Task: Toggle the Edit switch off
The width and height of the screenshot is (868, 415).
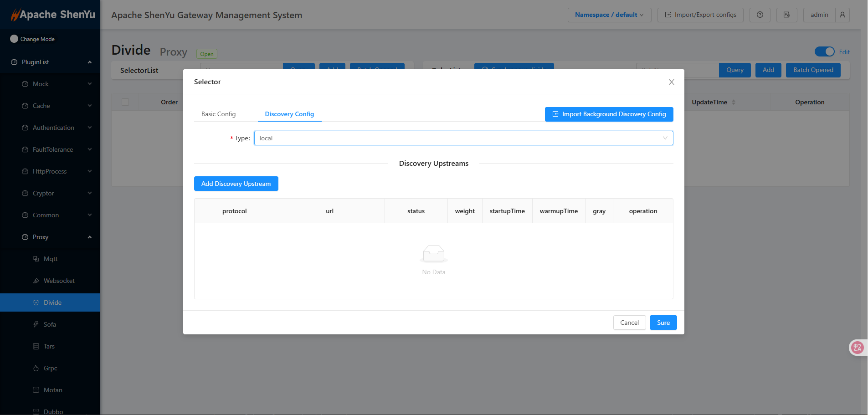Action: coord(824,51)
